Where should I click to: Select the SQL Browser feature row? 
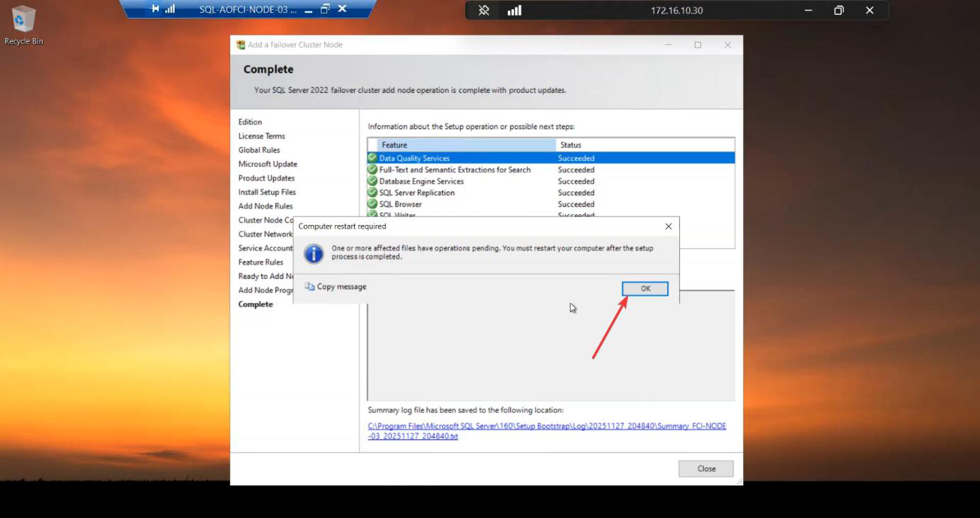click(x=551, y=204)
